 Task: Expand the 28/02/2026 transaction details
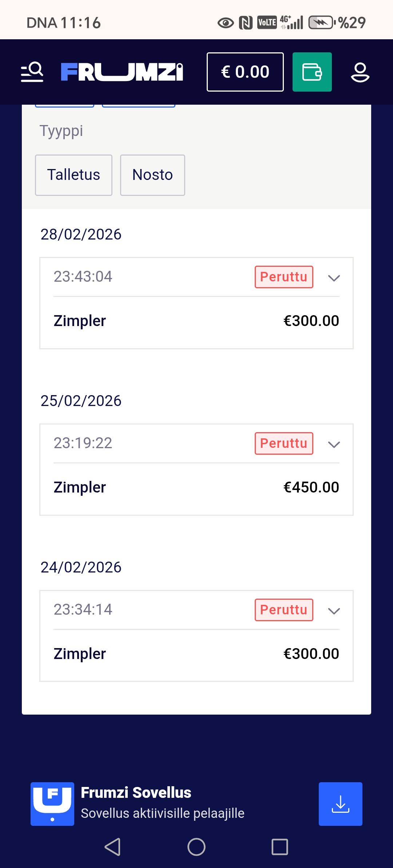334,278
